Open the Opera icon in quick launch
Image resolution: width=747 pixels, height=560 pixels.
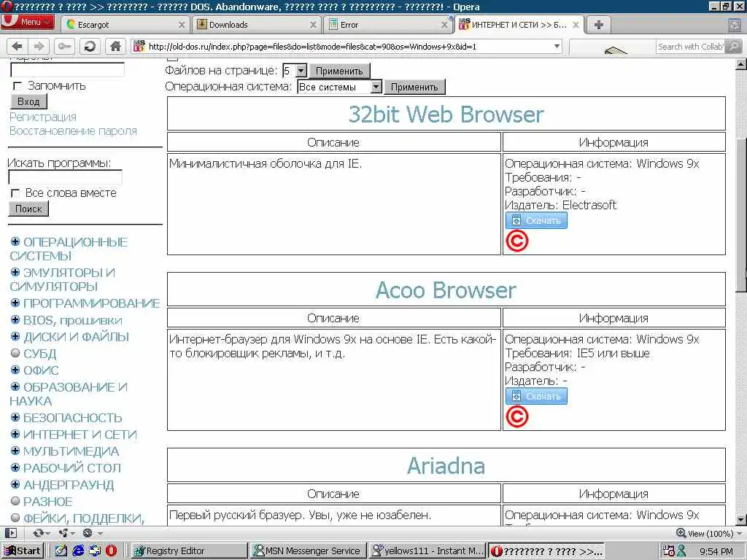click(111, 551)
